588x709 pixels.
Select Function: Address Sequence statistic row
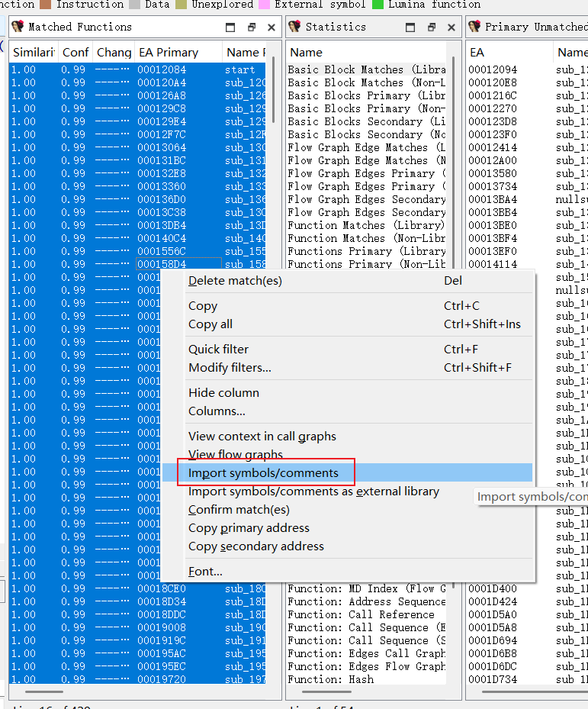366,602
